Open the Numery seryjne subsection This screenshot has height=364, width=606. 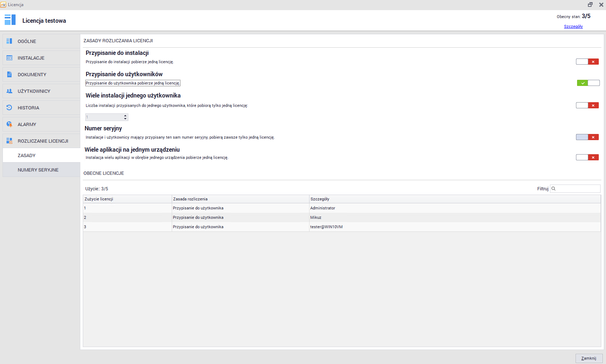(x=38, y=170)
